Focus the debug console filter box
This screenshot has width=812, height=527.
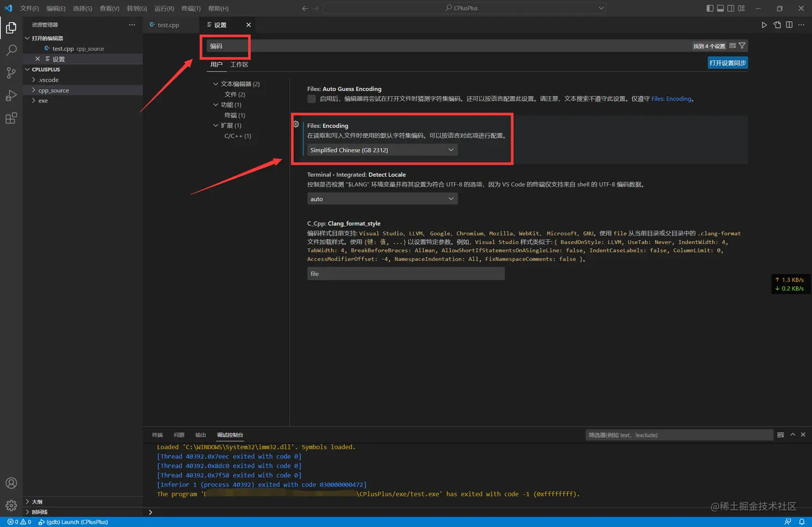[679, 435]
